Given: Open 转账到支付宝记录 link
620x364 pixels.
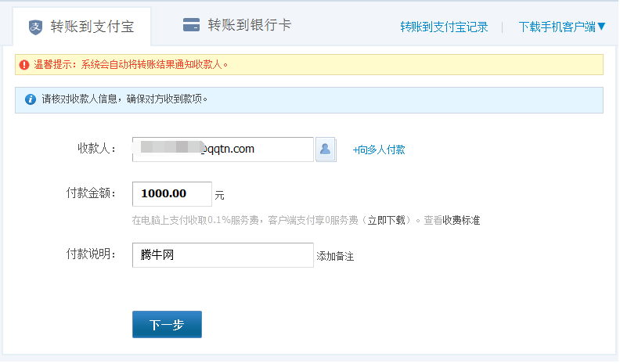Looking at the screenshot, I should click(444, 27).
